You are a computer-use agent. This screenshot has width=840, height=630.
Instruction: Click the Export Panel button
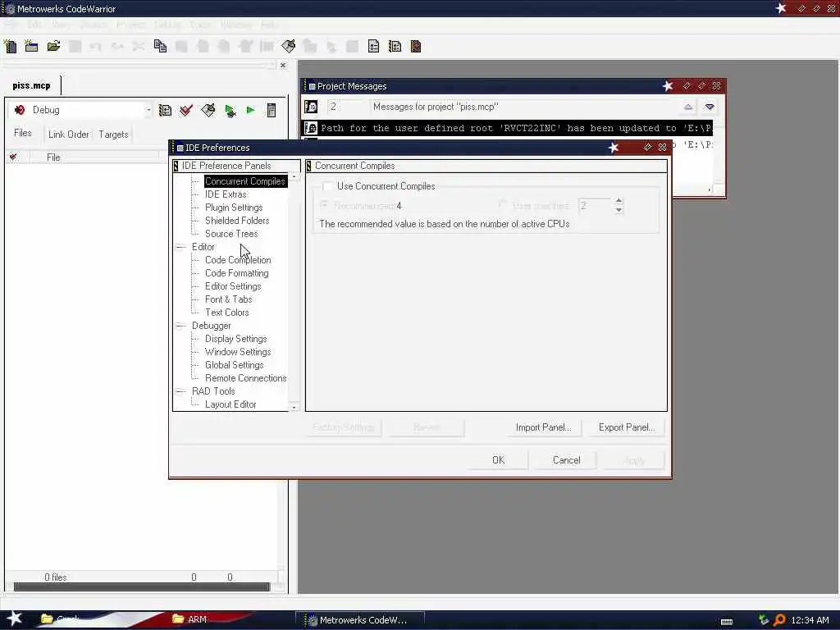(x=627, y=427)
